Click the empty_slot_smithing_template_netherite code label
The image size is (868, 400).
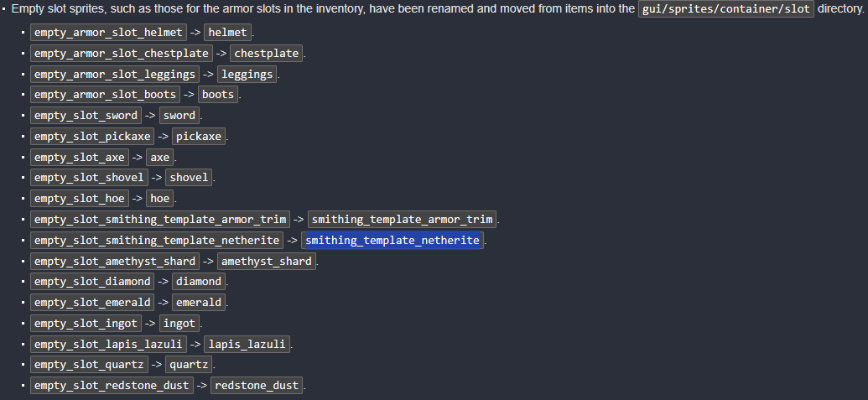(x=157, y=240)
